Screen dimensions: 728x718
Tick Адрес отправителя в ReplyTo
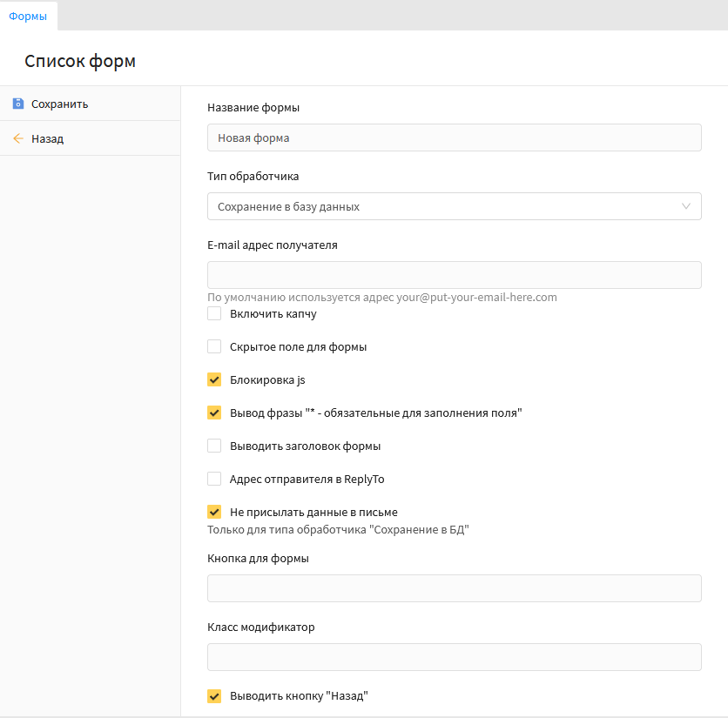click(214, 479)
